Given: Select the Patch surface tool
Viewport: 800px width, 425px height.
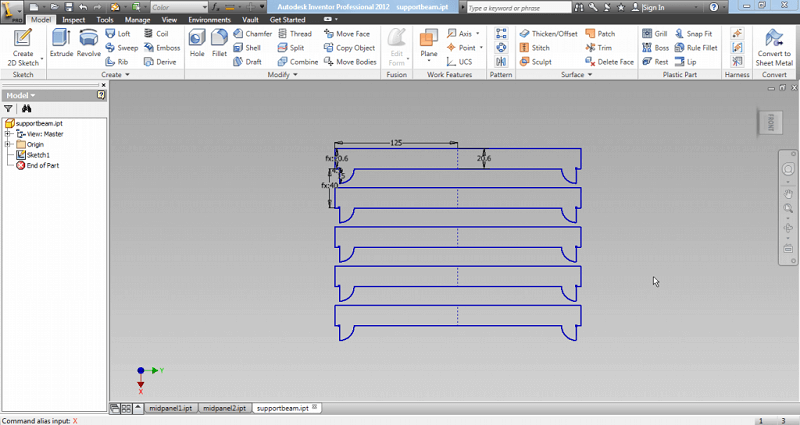Looking at the screenshot, I should click(x=600, y=34).
